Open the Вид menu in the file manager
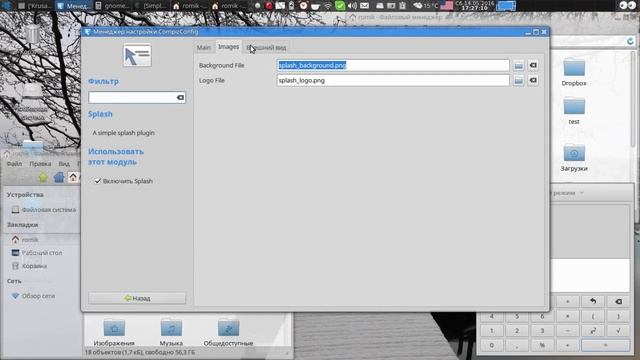Viewport: 640px width, 360px height. (x=64, y=164)
